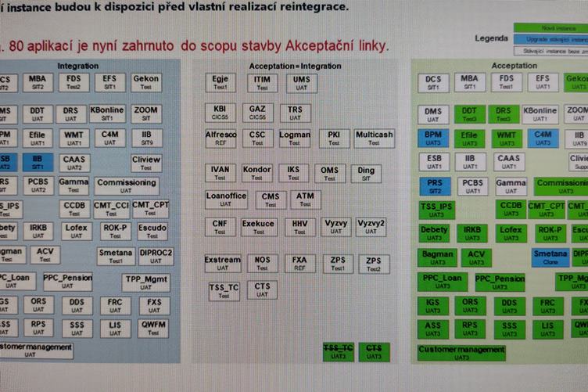588x392 pixels.
Task: Click the green struck-through CTS UAT3 box
Action: (374, 352)
